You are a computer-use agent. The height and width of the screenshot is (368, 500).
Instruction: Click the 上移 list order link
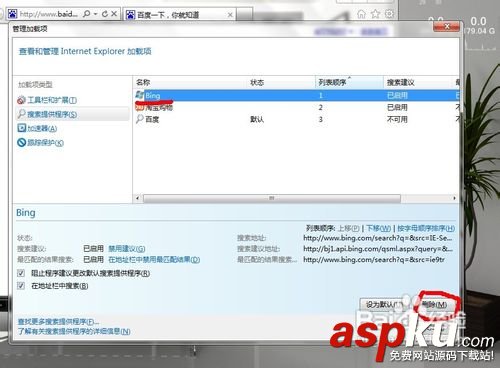coord(348,228)
